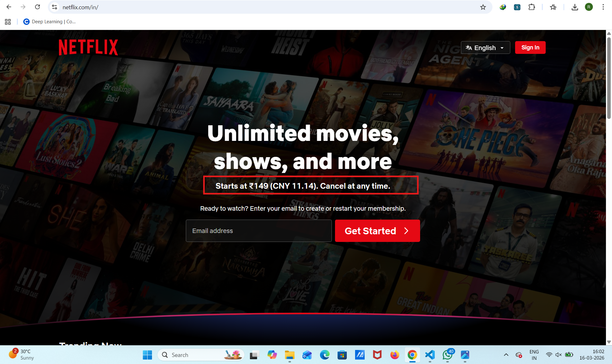The width and height of the screenshot is (612, 364).
Task: Click the 'Ready to watch?' prompt text
Action: 303,208
